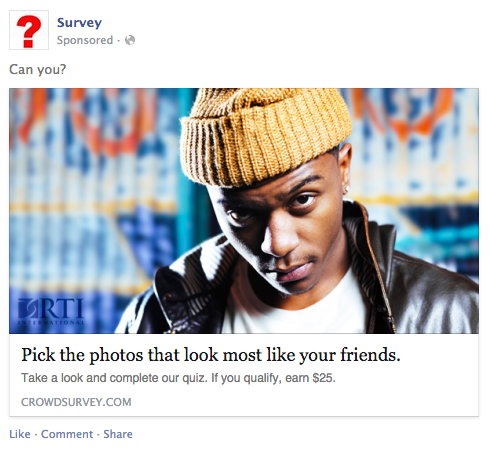The width and height of the screenshot is (490, 451).
Task: Click the blurred colorful mural background
Action: (90, 187)
